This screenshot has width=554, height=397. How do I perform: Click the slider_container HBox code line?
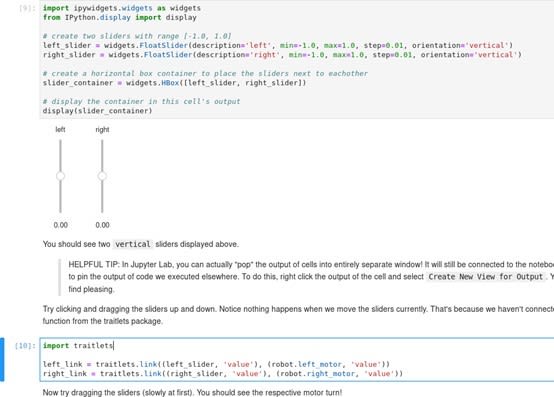(x=175, y=83)
